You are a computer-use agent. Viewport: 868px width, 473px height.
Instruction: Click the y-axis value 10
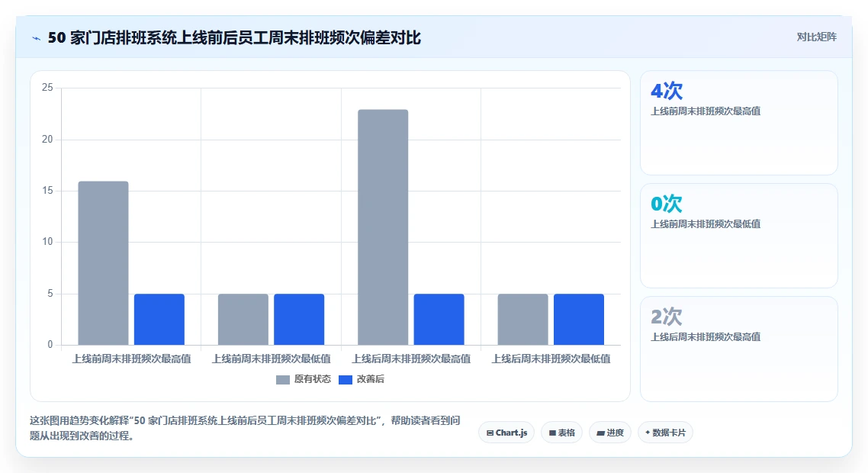pyautogui.click(x=47, y=242)
